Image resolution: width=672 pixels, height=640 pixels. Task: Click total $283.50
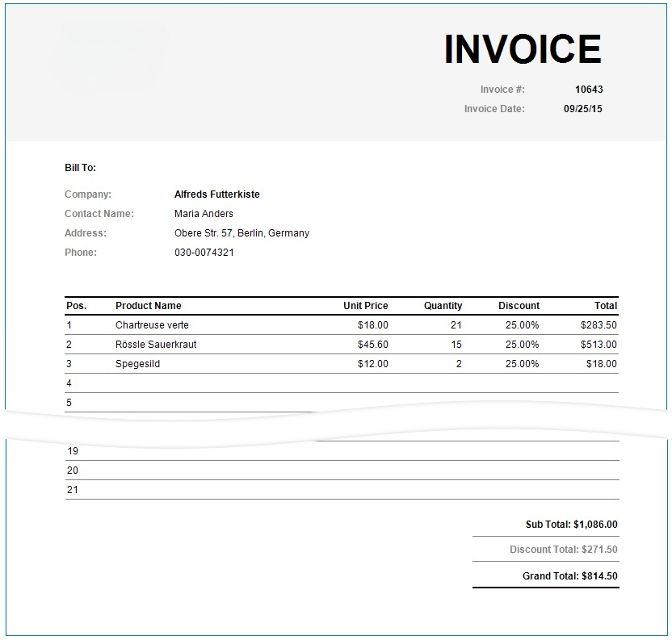(598, 324)
